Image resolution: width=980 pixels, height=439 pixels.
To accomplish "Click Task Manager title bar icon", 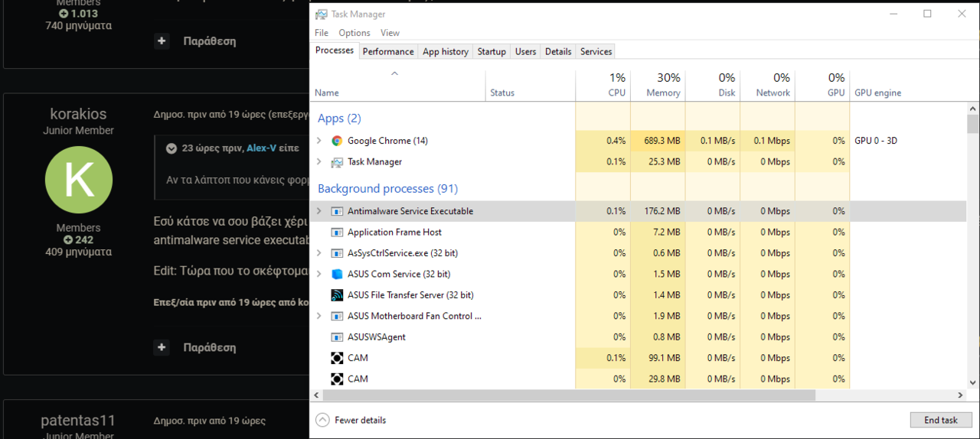I will click(321, 14).
